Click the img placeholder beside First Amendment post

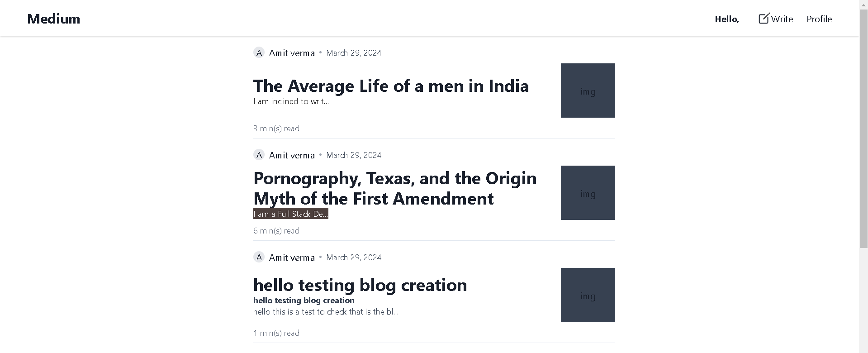pyautogui.click(x=588, y=193)
